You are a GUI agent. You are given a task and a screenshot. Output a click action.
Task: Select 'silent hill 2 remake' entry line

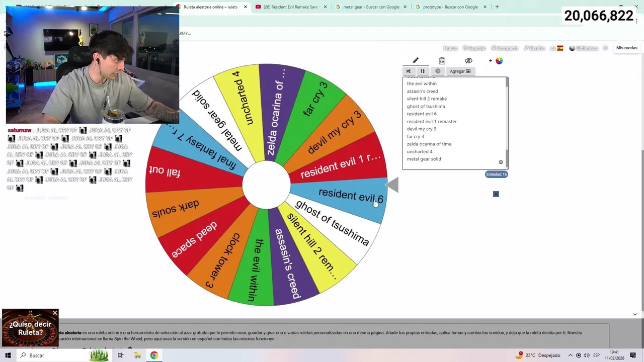(427, 99)
